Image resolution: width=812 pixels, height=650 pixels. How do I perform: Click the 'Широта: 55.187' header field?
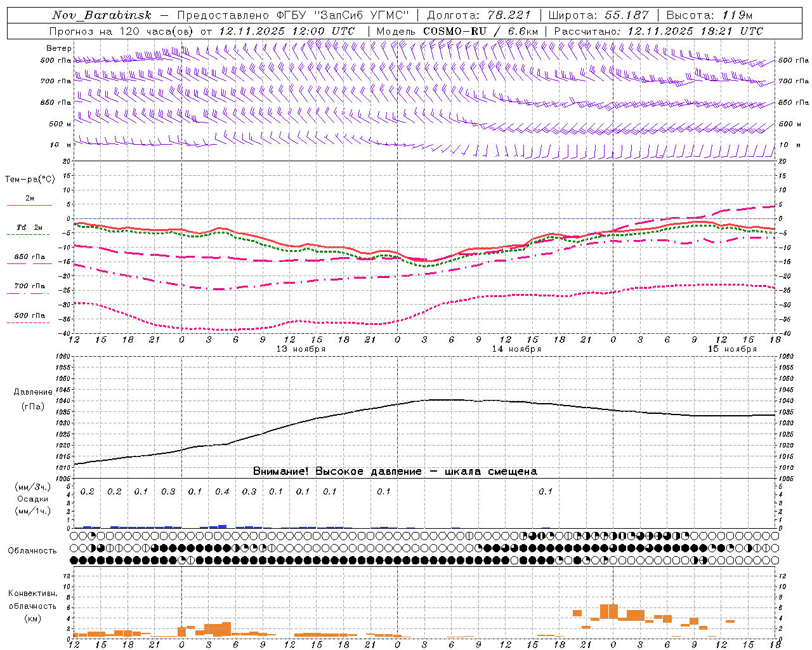(x=599, y=15)
